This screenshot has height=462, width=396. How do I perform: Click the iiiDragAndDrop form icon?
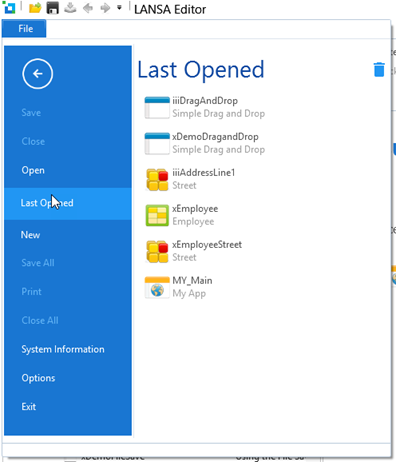click(x=157, y=107)
